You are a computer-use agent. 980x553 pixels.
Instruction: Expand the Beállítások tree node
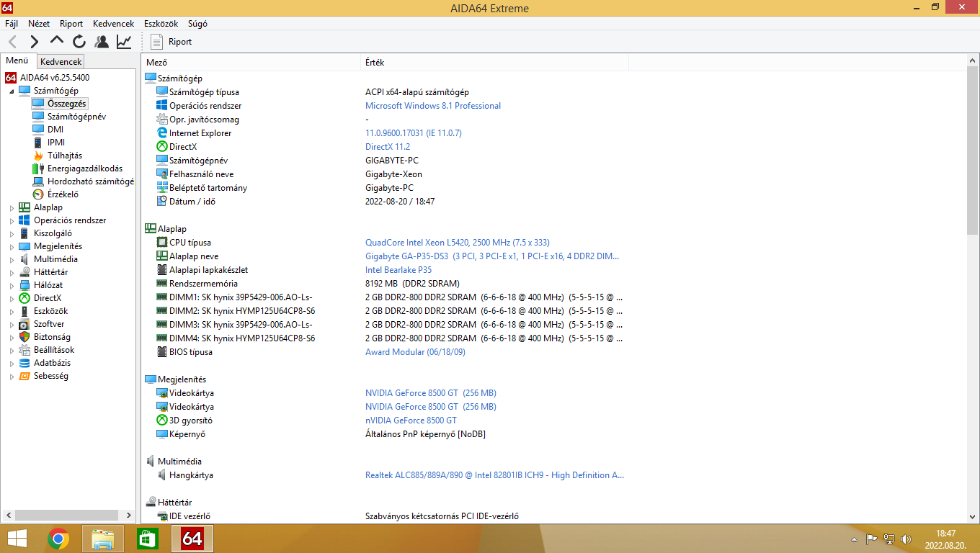(x=12, y=350)
